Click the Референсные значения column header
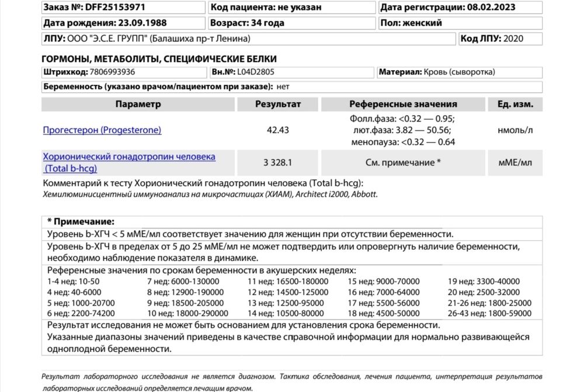The height and width of the screenshot is (392, 584). 403,105
